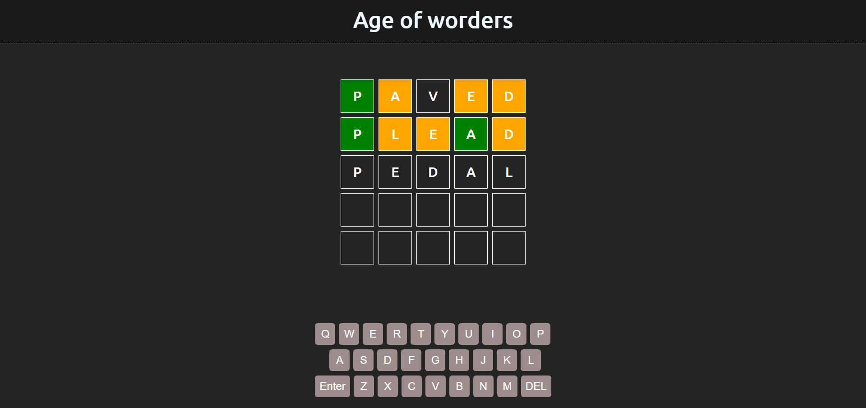Type letter R using on-screen keyboard

(x=397, y=334)
